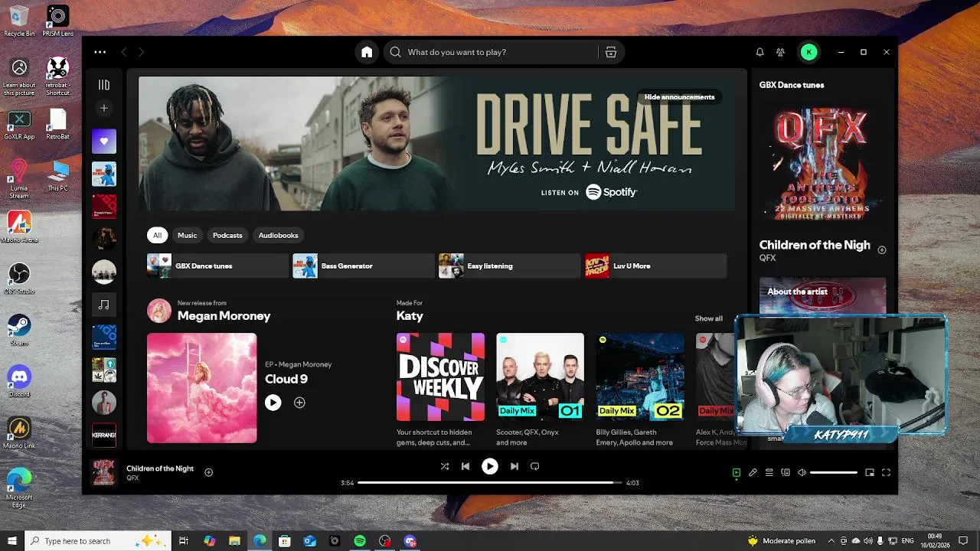
Task: Open the Friend Activity icon
Action: [780, 52]
